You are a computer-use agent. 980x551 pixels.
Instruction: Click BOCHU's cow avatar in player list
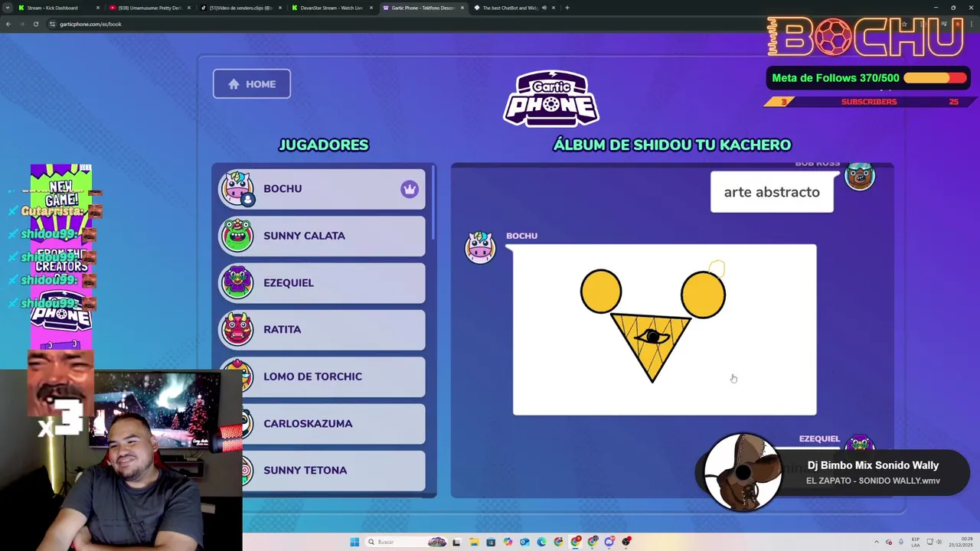(237, 189)
